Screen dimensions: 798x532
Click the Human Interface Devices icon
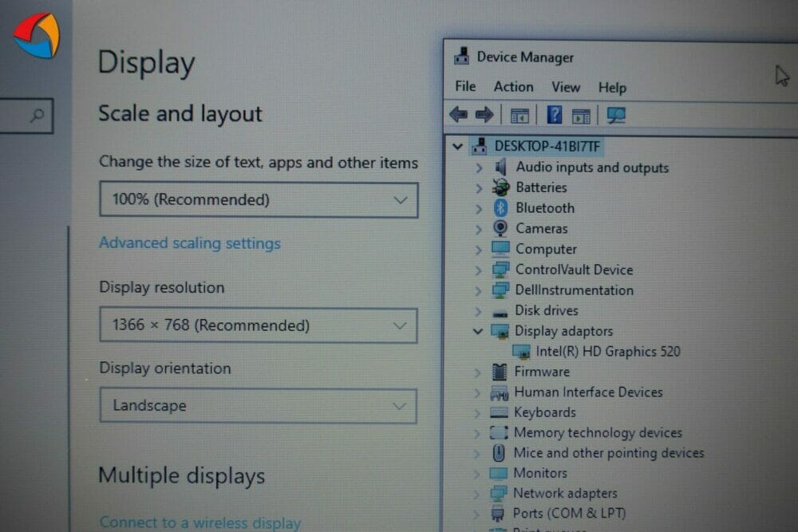[x=500, y=392]
